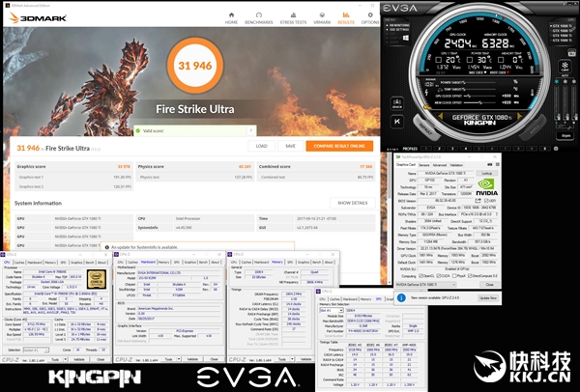This screenshot has height=392, width=580.
Task: Click the NVIDIA logo in GPU-Z
Action: pyautogui.click(x=486, y=187)
